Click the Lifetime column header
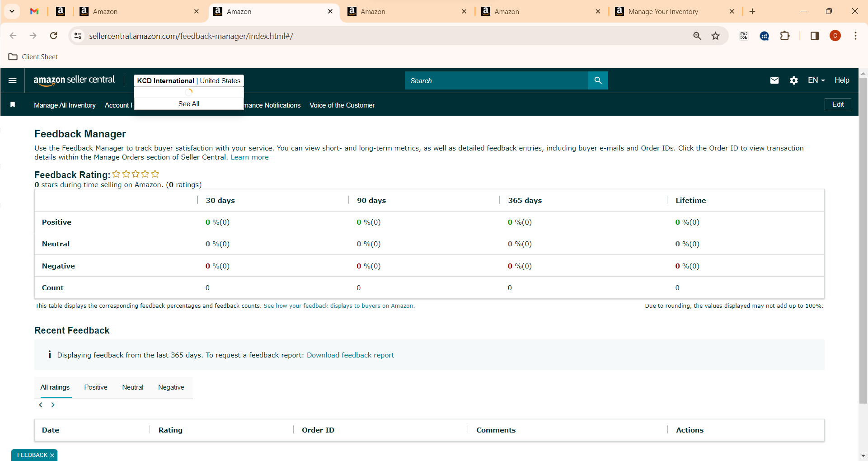This screenshot has height=461, width=868. coord(690,201)
